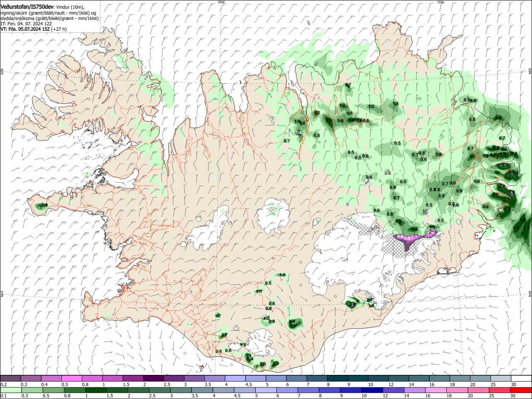
Task: Click the 0.1 label under the rain legend
Action: (x=4, y=396)
